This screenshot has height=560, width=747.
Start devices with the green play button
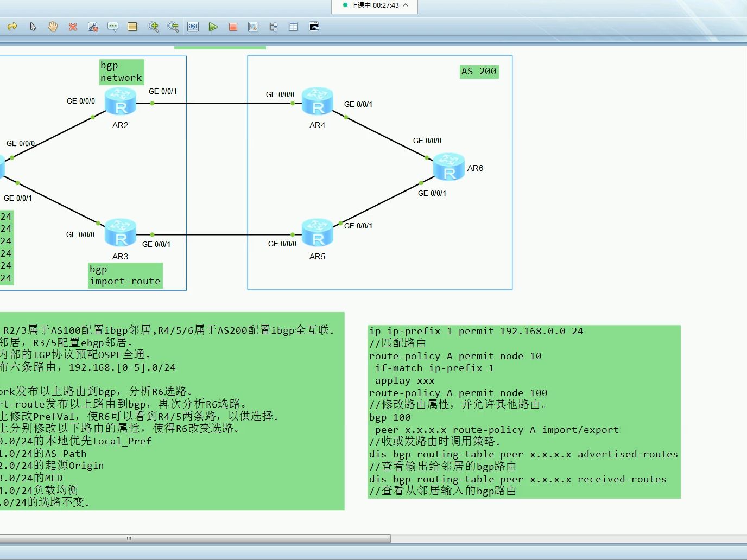pos(213,27)
